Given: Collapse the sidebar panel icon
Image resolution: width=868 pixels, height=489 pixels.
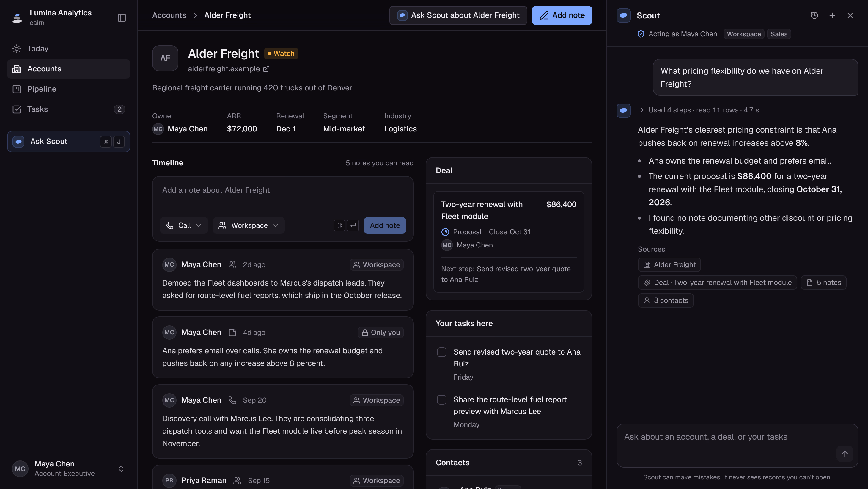Looking at the screenshot, I should point(122,18).
